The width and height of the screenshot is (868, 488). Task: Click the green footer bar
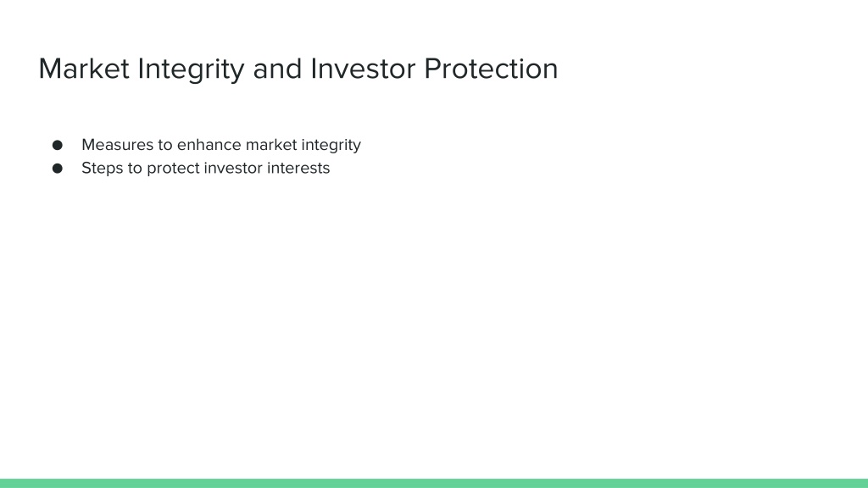tap(434, 483)
